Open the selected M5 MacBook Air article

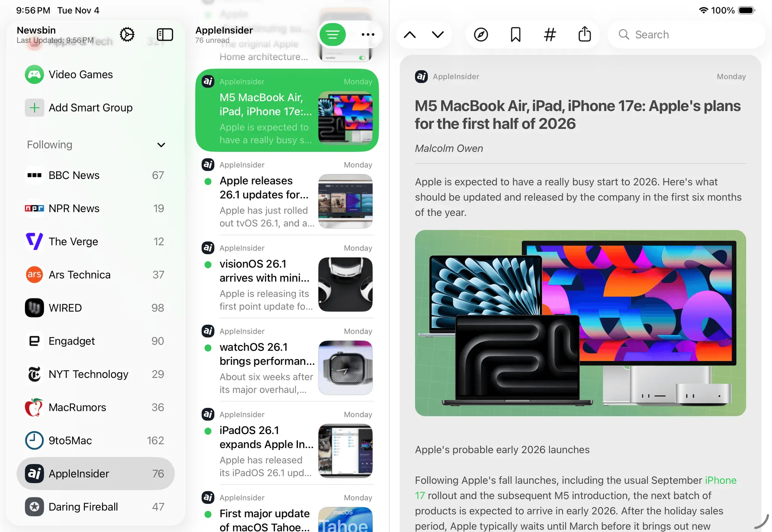(x=287, y=110)
